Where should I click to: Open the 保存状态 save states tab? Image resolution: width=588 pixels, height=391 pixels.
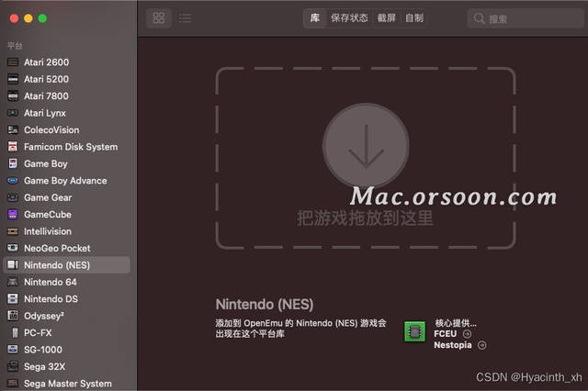349,18
